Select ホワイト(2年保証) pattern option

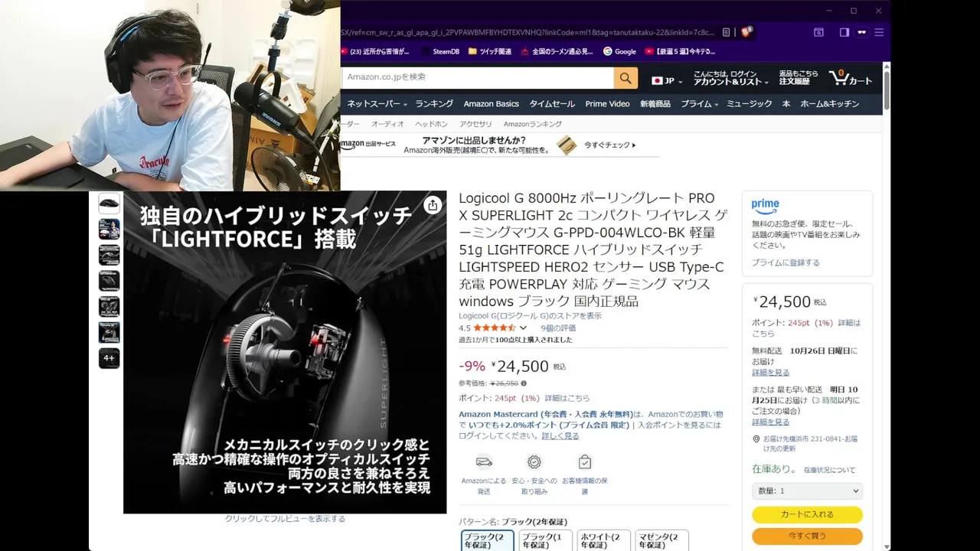point(603,540)
